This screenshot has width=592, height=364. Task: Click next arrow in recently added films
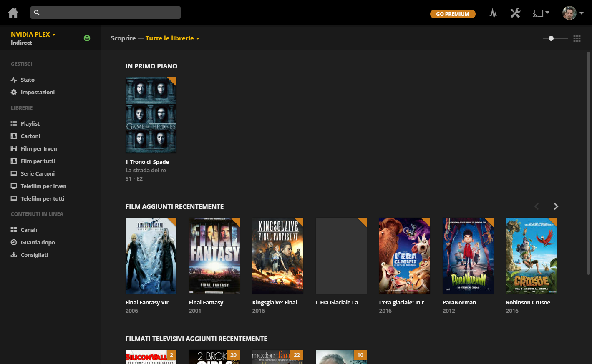[x=556, y=206]
